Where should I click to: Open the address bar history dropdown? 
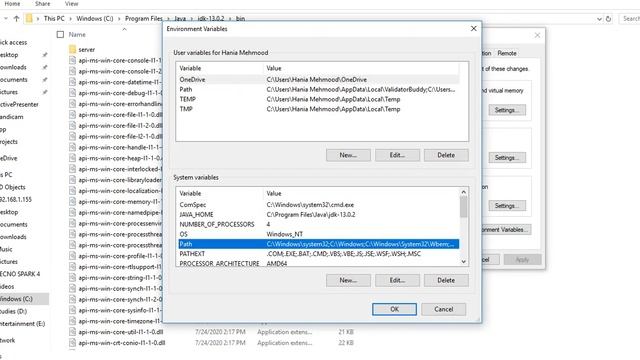pyautogui.click(x=599, y=19)
